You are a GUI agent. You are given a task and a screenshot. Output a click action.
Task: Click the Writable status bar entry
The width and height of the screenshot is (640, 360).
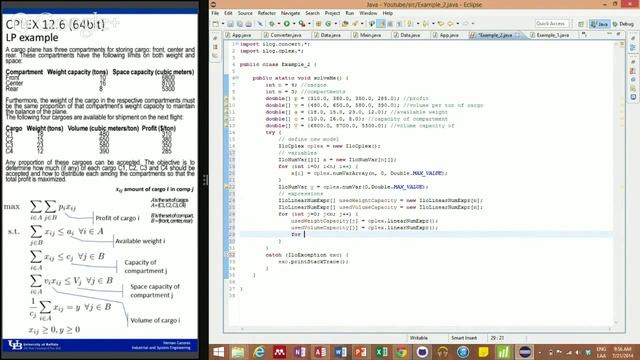(419, 338)
